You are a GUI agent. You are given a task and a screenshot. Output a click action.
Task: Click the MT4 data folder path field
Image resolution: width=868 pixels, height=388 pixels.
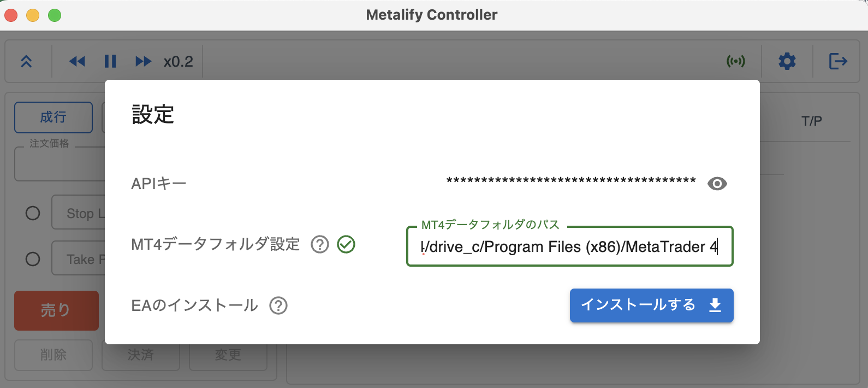point(569,246)
